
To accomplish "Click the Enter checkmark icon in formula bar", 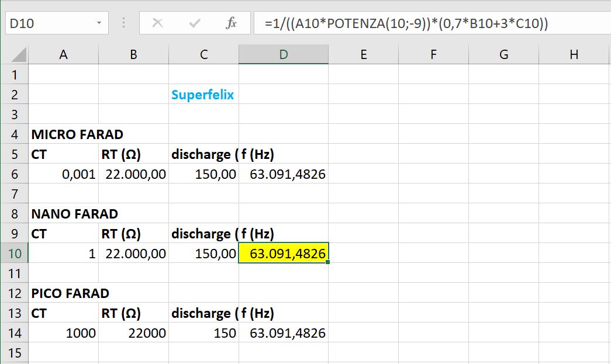I will [x=195, y=23].
